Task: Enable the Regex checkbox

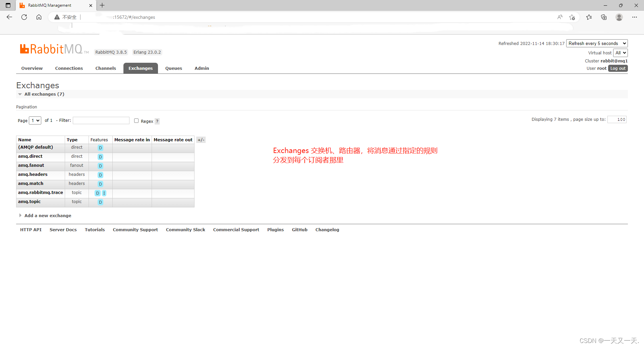Action: tap(136, 120)
